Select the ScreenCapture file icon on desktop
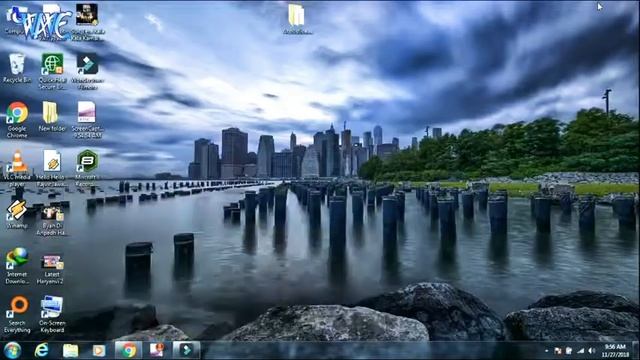 [x=87, y=120]
